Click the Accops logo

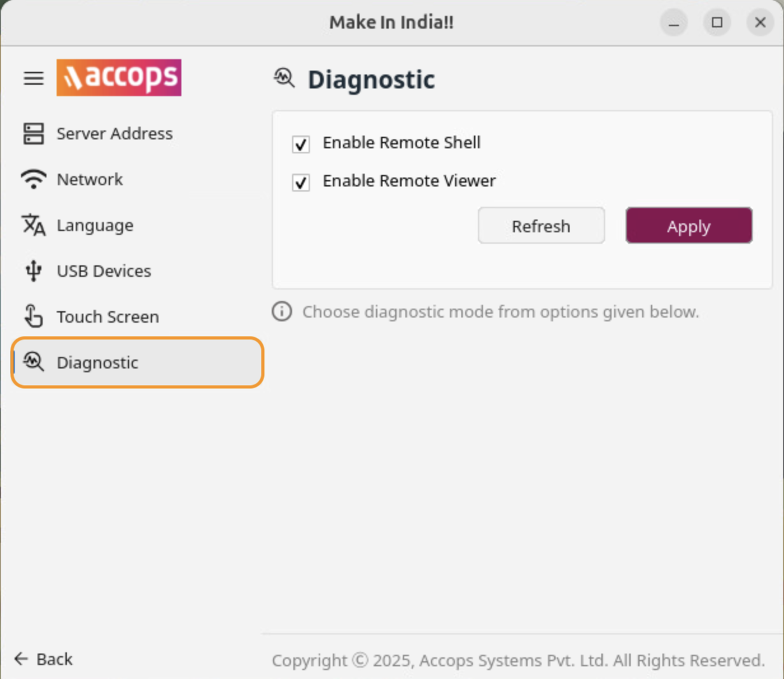(x=119, y=78)
